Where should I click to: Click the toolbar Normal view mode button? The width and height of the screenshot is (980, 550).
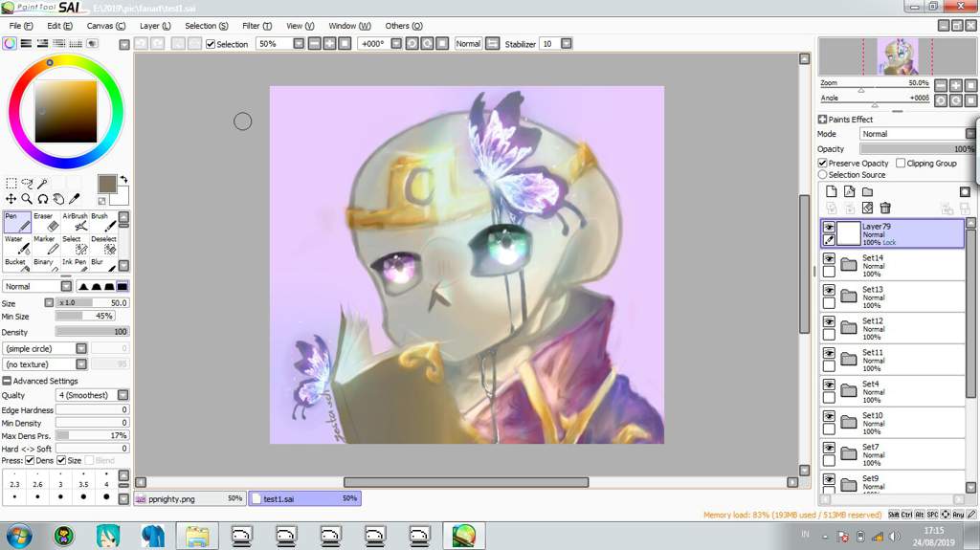(x=468, y=44)
